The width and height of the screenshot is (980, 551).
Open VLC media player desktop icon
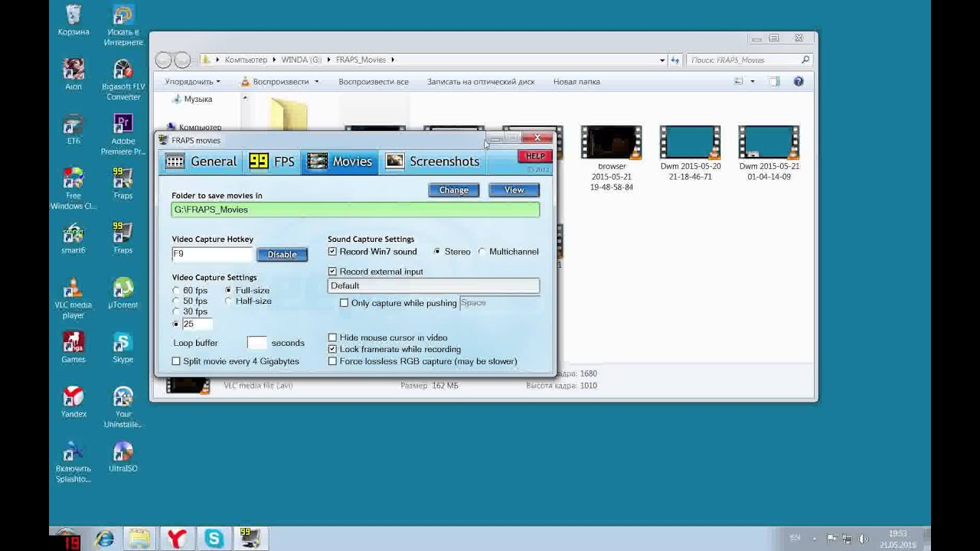click(x=73, y=298)
